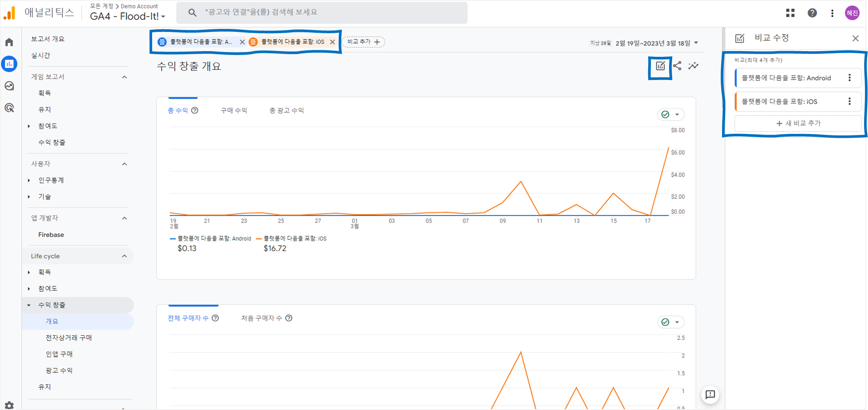868x410 pixels.
Task: Click the search input field
Action: (322, 13)
